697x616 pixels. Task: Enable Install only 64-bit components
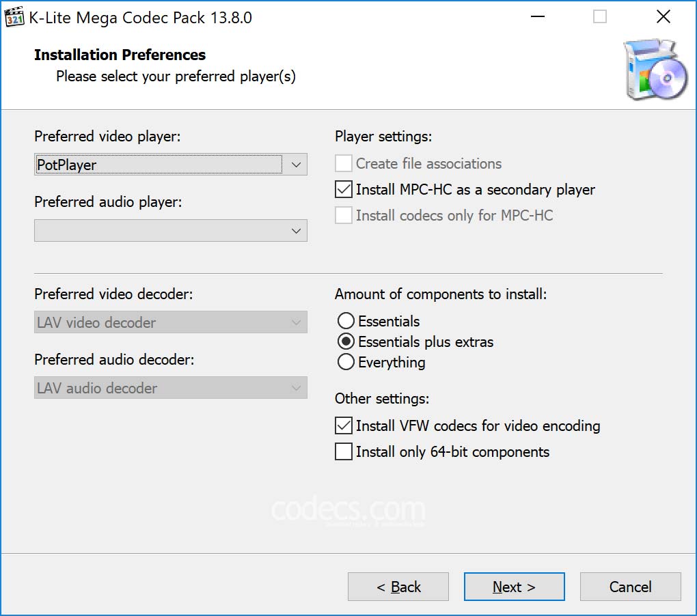tap(344, 452)
